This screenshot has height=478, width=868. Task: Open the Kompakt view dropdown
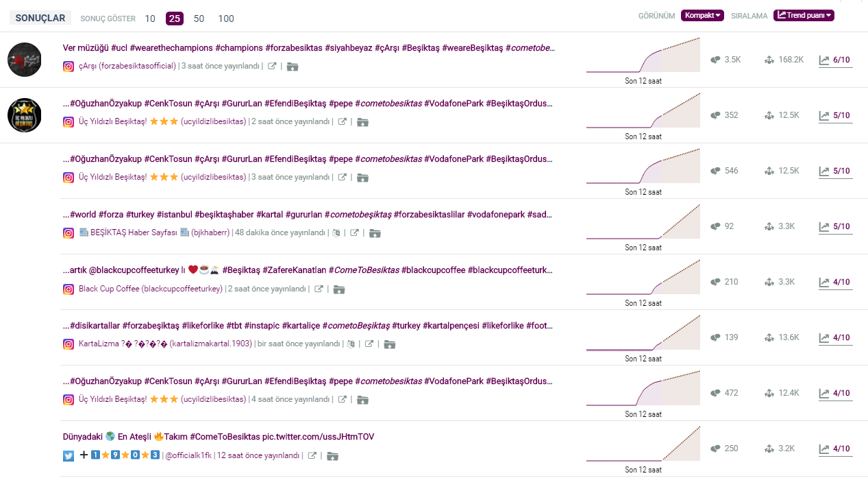(702, 15)
